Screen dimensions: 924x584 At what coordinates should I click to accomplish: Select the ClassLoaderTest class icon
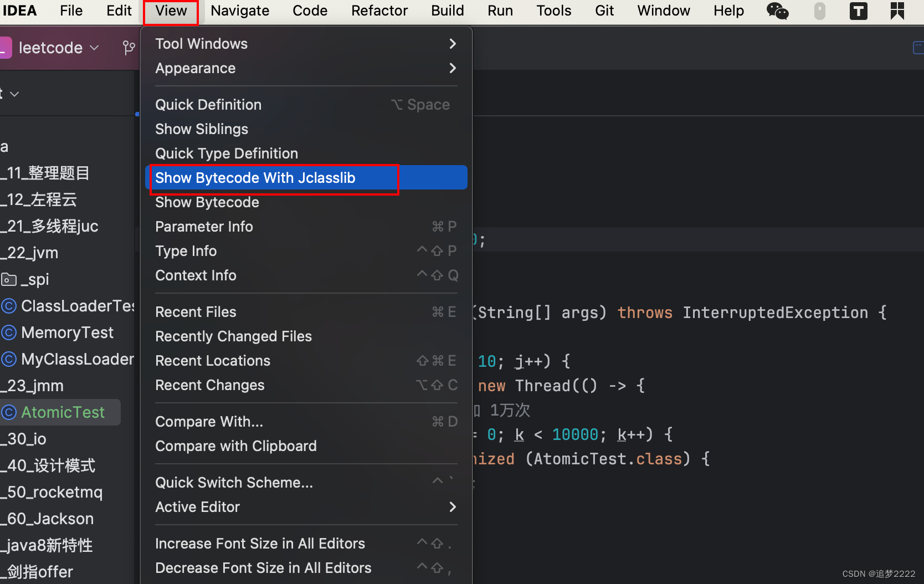8,306
